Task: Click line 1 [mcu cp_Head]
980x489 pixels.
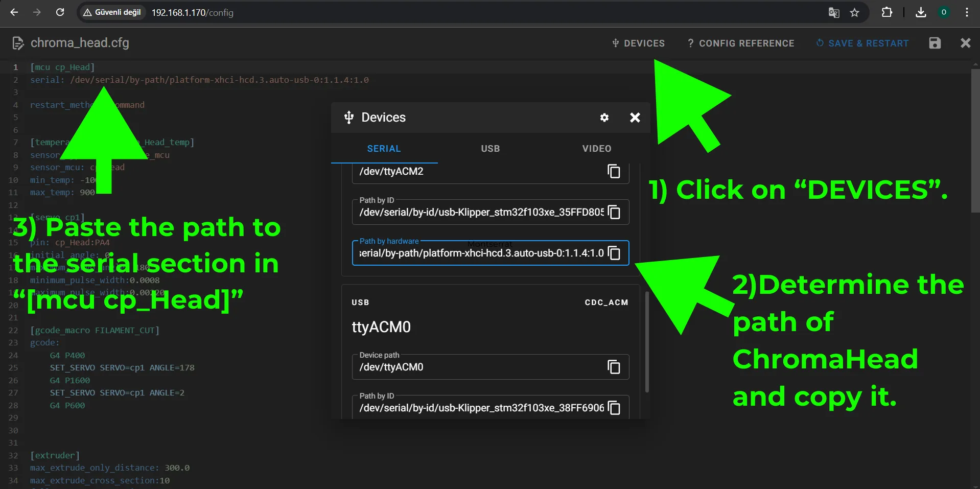Action: [62, 67]
